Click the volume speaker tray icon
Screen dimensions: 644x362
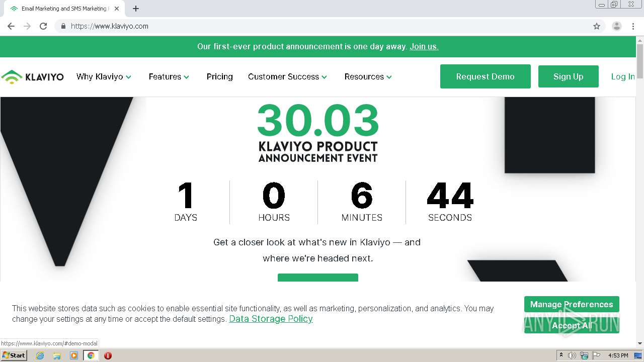click(572, 355)
